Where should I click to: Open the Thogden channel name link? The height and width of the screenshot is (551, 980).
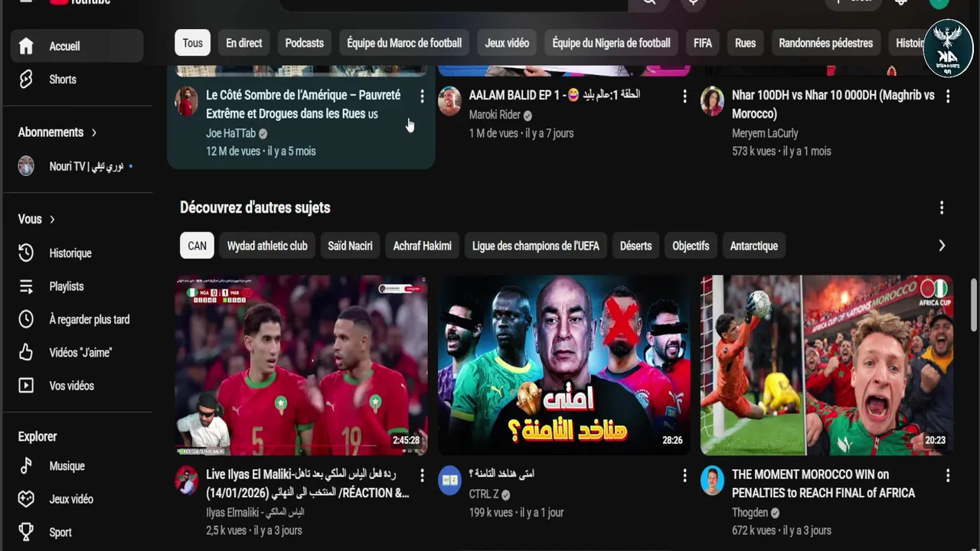750,512
